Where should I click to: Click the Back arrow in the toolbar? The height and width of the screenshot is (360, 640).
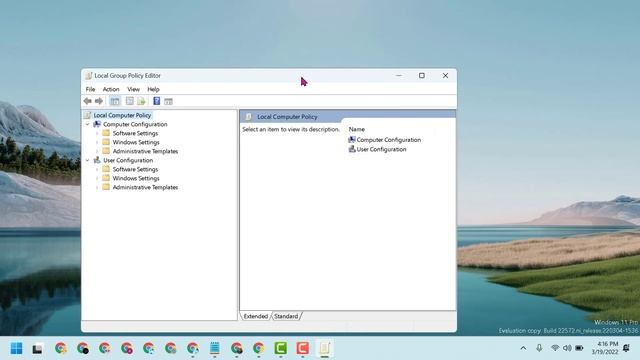(88, 101)
